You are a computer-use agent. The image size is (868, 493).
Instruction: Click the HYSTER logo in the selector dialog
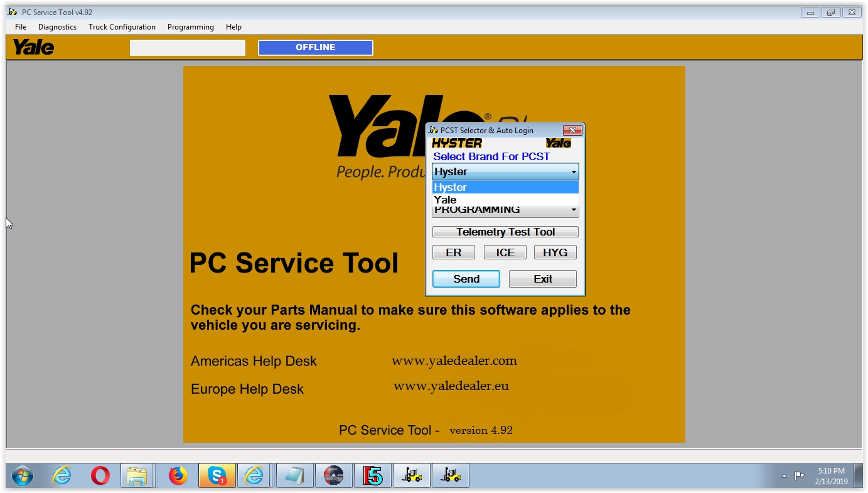point(457,143)
